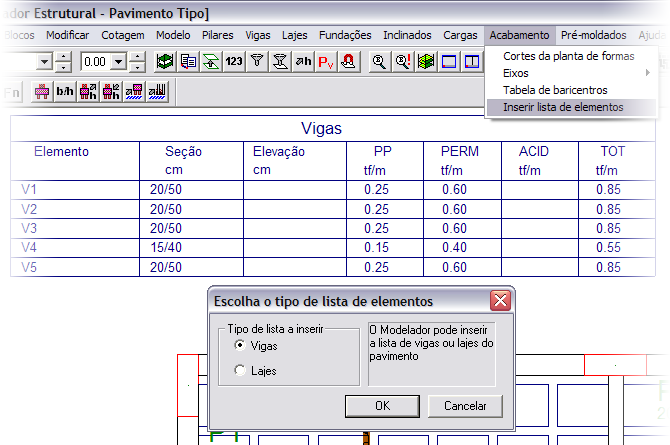
Task: Click the magnifier with red exclamation icon
Action: [x=402, y=62]
